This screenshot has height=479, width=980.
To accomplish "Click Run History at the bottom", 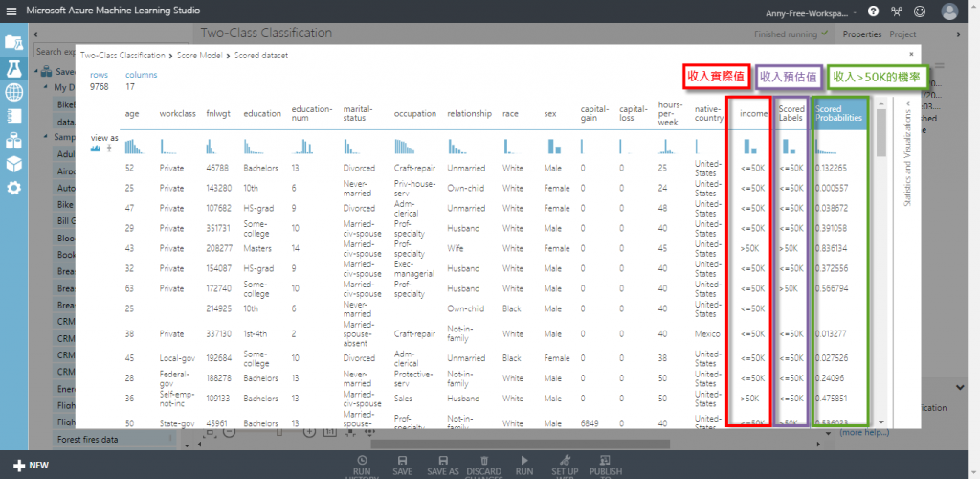I will (362, 466).
